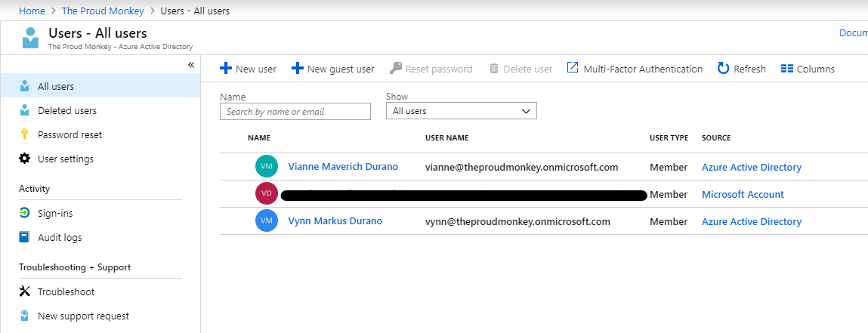Click the red VD user avatar
The width and height of the screenshot is (868, 333).
[x=266, y=193]
